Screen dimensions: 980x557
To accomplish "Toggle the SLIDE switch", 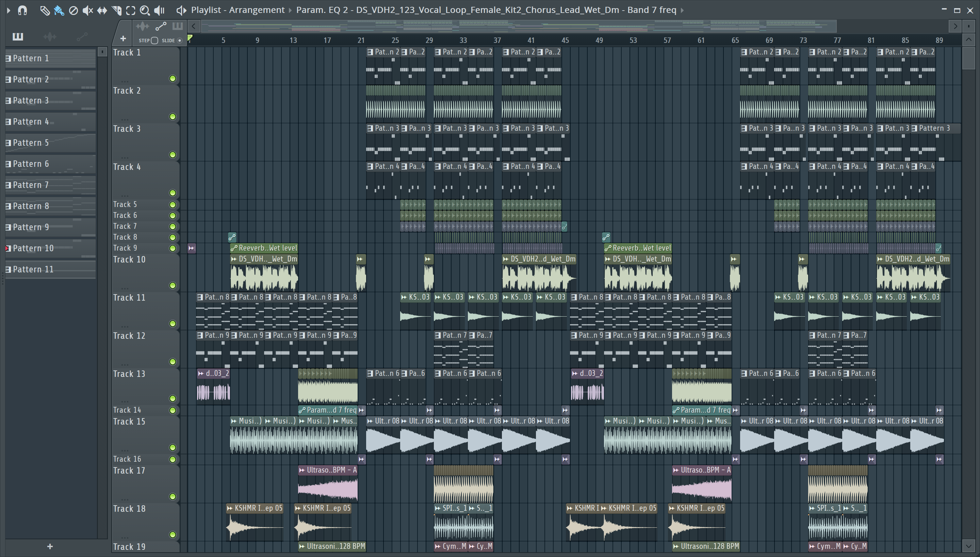I will pos(180,40).
